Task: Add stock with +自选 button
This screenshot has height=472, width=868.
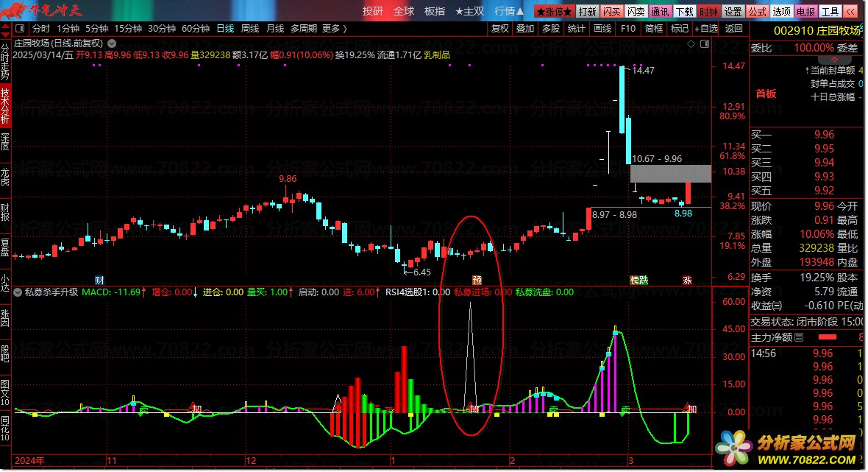Action: 705,29
